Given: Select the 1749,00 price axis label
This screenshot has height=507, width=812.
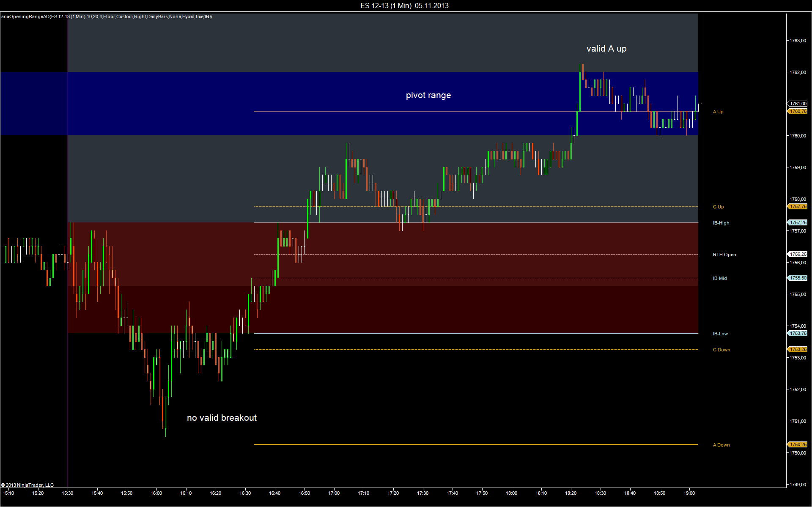Looking at the screenshot, I should [798, 485].
